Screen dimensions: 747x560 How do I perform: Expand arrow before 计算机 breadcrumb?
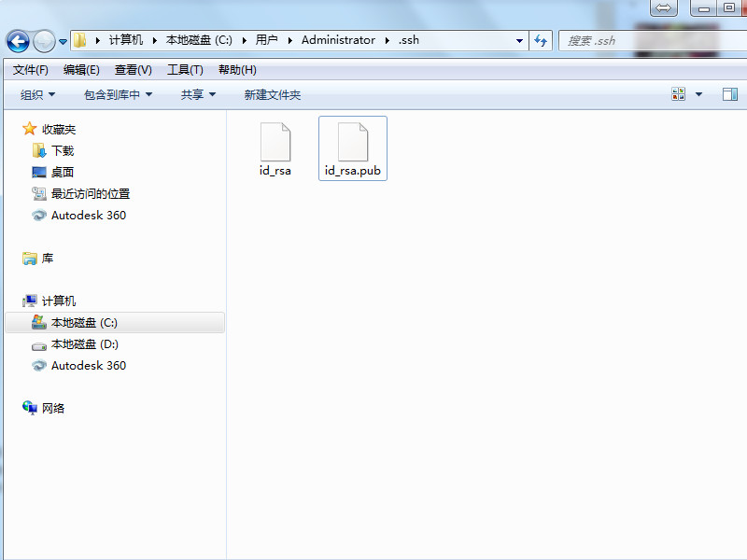click(98, 40)
